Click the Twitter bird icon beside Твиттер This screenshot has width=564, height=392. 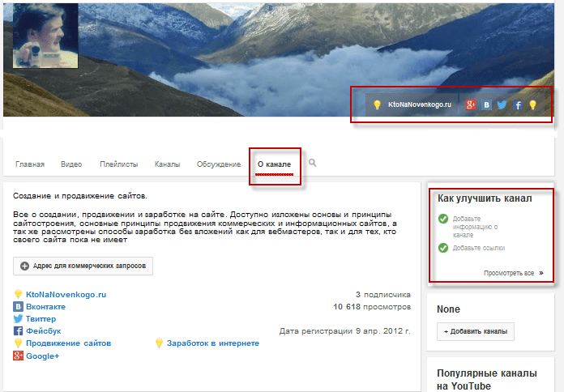[x=18, y=318]
